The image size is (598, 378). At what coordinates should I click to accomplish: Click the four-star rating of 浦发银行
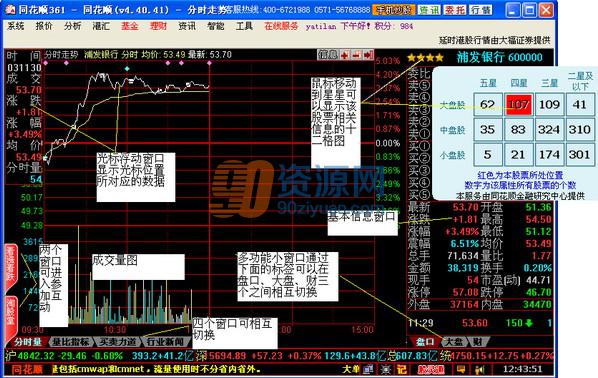pyautogui.click(x=425, y=58)
